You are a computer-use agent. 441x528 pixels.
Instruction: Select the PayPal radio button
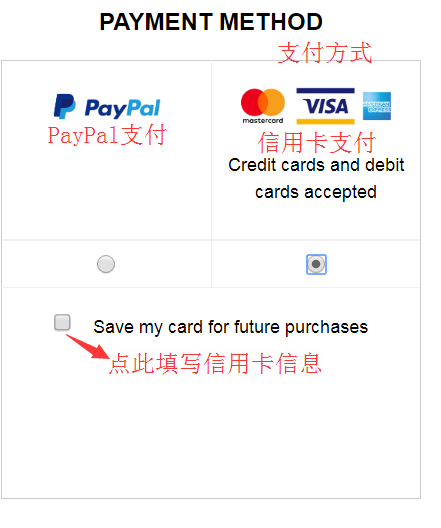pos(106,264)
